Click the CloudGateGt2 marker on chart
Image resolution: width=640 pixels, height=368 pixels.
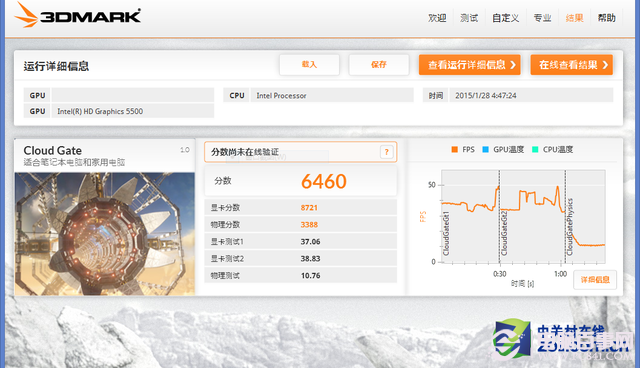coord(504,233)
